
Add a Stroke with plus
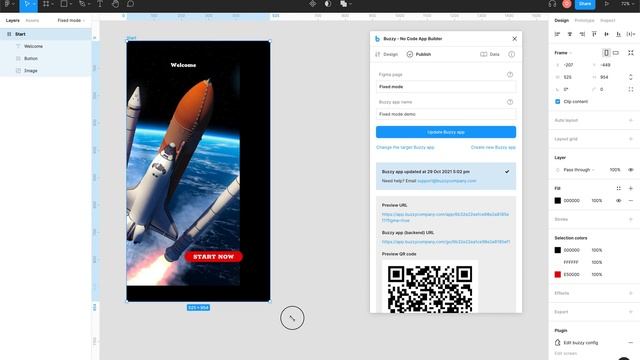pos(631,220)
